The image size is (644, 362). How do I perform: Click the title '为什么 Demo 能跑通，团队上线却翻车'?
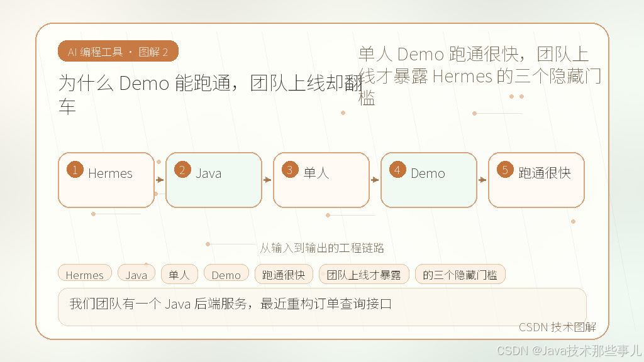point(210,94)
